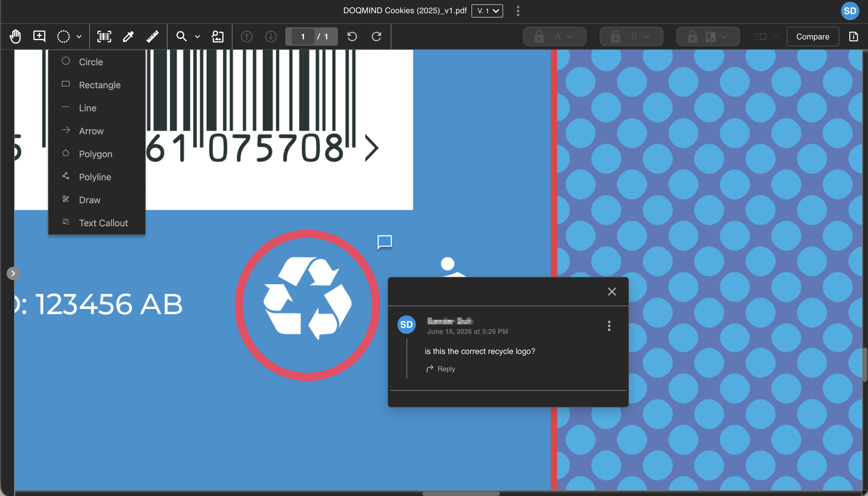Open the locked B version dropdown
This screenshot has width=868, height=496.
pyautogui.click(x=632, y=37)
